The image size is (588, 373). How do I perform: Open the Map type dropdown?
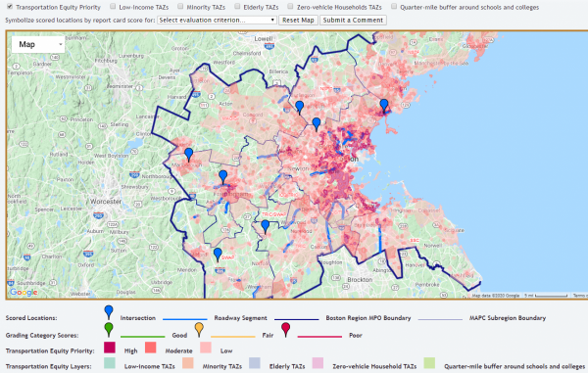coord(38,45)
